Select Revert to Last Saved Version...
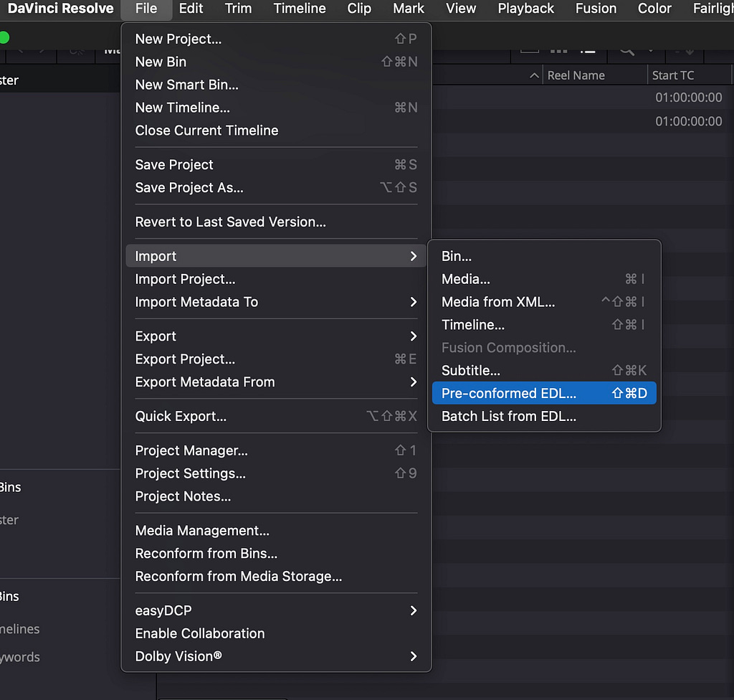 [276, 222]
